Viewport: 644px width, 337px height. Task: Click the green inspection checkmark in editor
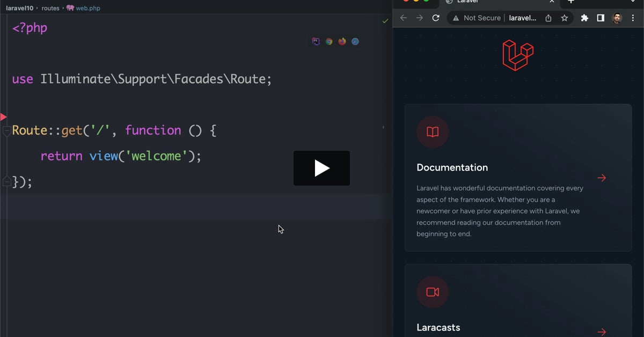pyautogui.click(x=385, y=21)
